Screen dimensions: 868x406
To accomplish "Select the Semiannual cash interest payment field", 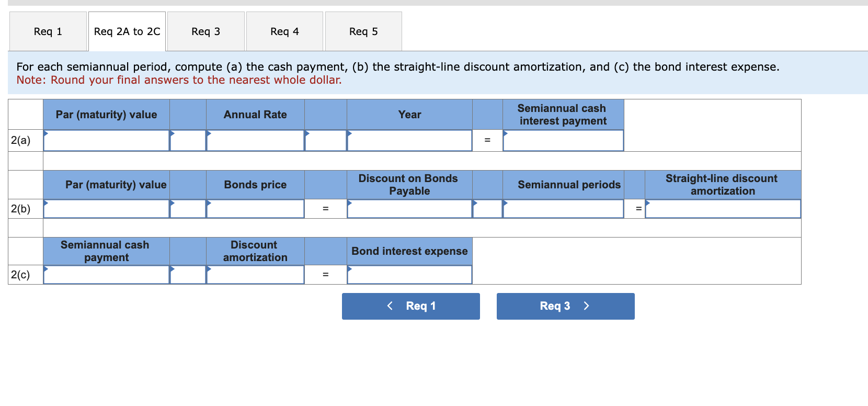I will tap(563, 140).
